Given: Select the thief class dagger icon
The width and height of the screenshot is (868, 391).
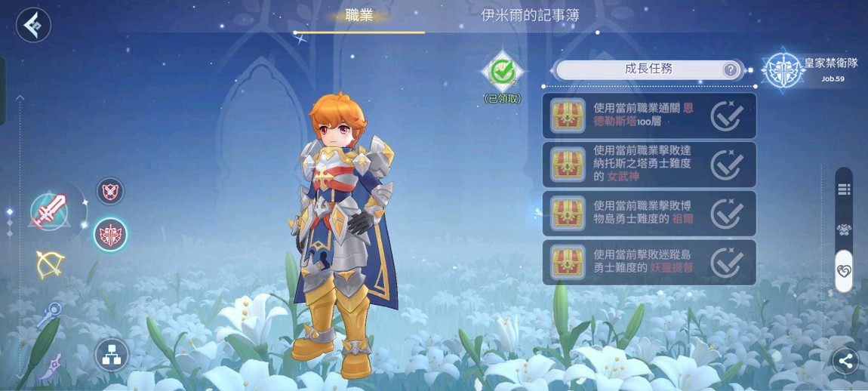Looking at the screenshot, I should point(50,367).
